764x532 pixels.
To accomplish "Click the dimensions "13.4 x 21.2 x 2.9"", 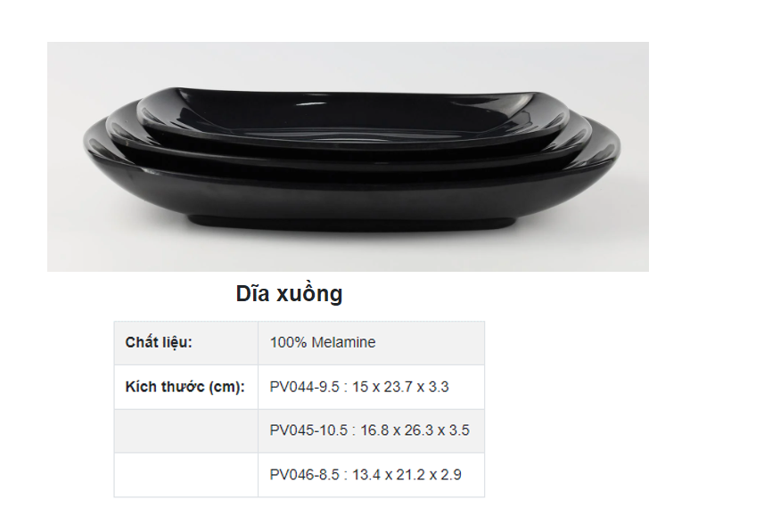I will coord(407,475).
